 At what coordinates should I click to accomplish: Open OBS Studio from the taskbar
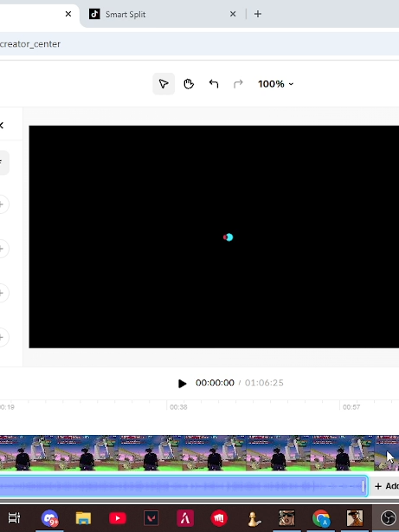point(388,518)
